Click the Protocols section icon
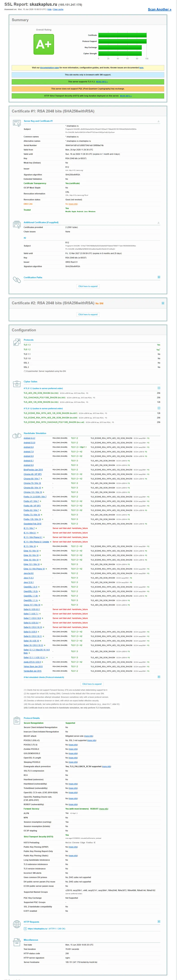The width and height of the screenshot is (177, 980). [x=17, y=342]
